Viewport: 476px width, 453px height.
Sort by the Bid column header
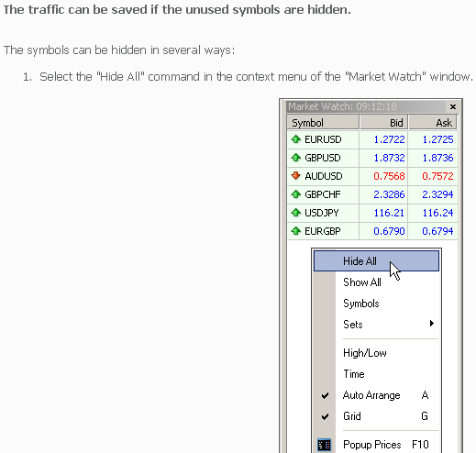[x=383, y=123]
